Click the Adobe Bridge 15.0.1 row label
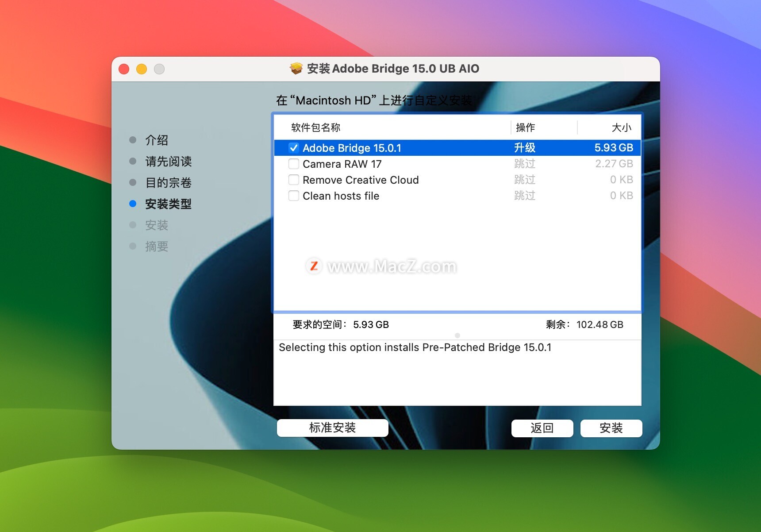This screenshot has width=761, height=532. click(x=352, y=148)
